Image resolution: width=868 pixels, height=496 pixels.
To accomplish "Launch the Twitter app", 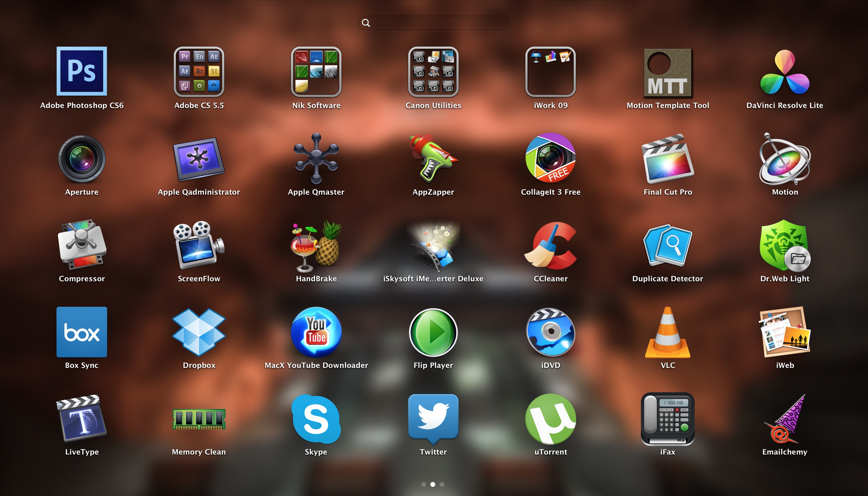I will (433, 419).
